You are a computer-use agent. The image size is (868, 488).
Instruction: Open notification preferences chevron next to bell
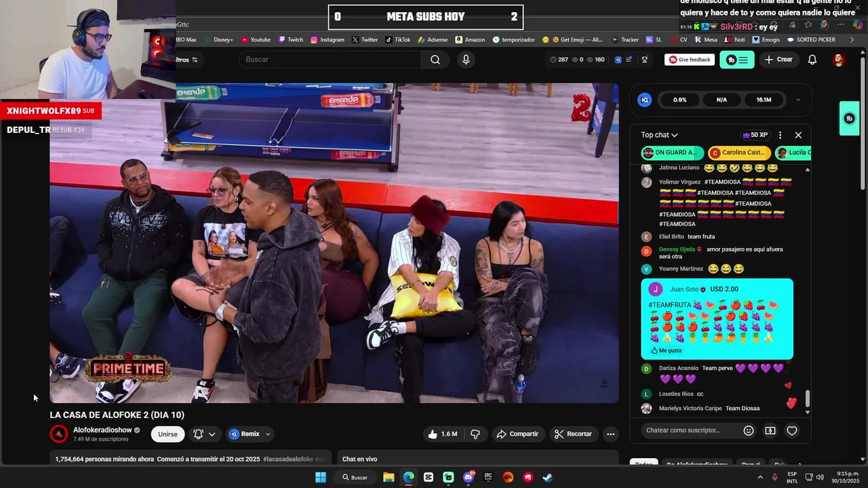point(212,434)
